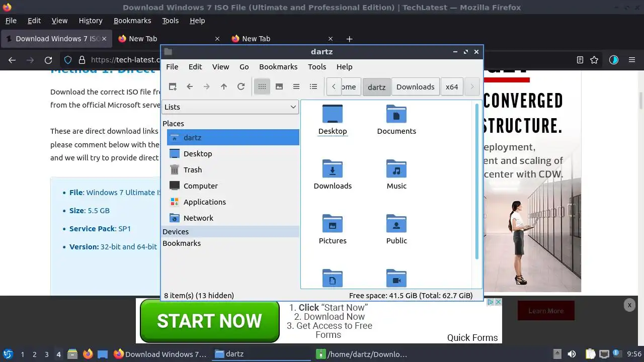644x362 pixels.
Task: Open the Lists side pane dropdown
Action: tap(230, 107)
